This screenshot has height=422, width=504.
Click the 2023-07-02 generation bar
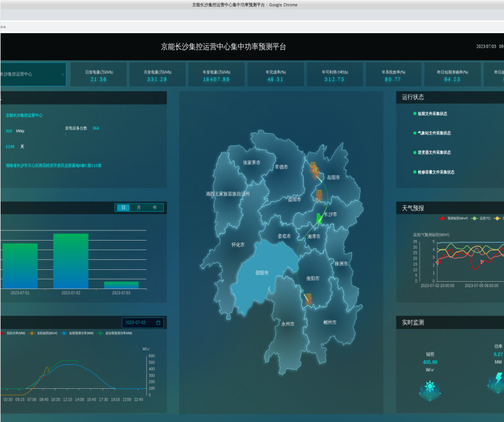(70, 261)
